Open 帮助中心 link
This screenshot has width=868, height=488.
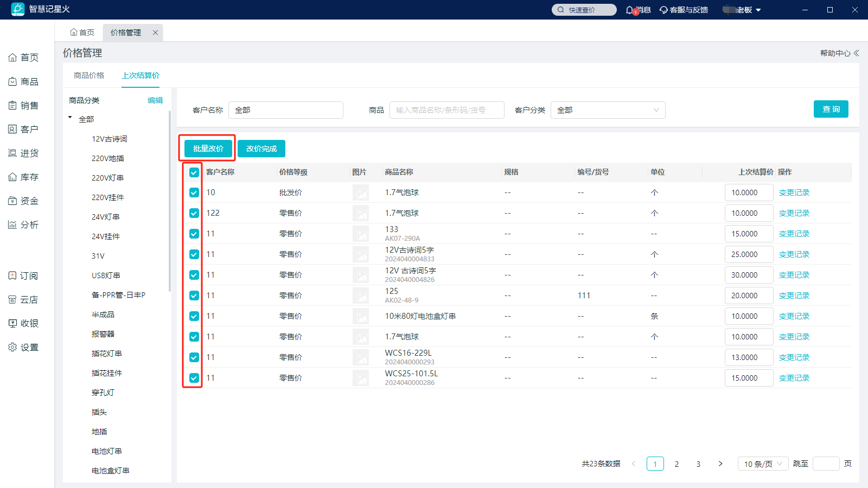[x=835, y=53]
